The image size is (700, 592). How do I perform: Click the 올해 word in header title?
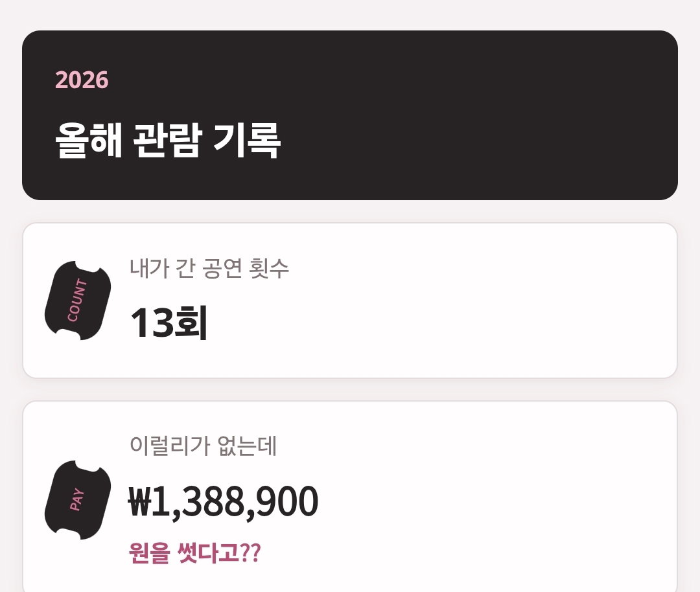coord(88,140)
